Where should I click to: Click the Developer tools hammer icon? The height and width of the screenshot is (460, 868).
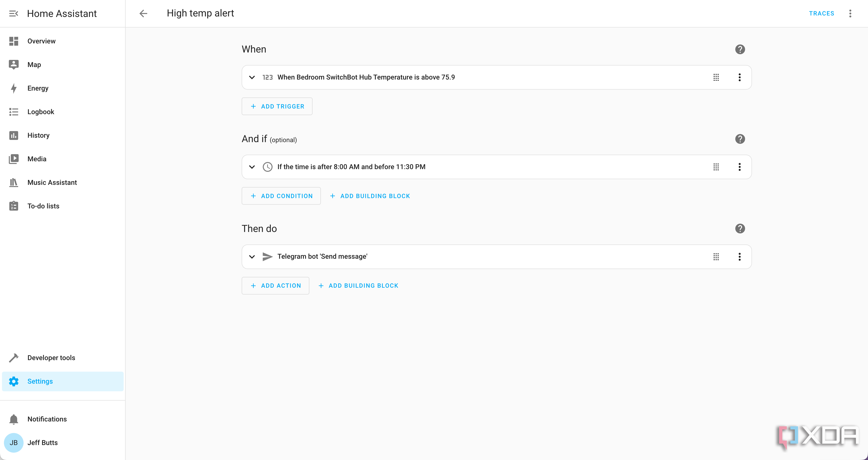pyautogui.click(x=13, y=358)
